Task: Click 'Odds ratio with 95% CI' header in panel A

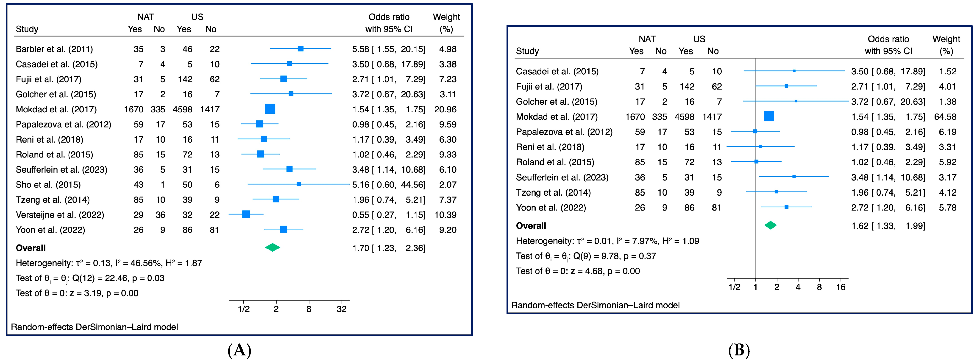Action: coord(389,23)
